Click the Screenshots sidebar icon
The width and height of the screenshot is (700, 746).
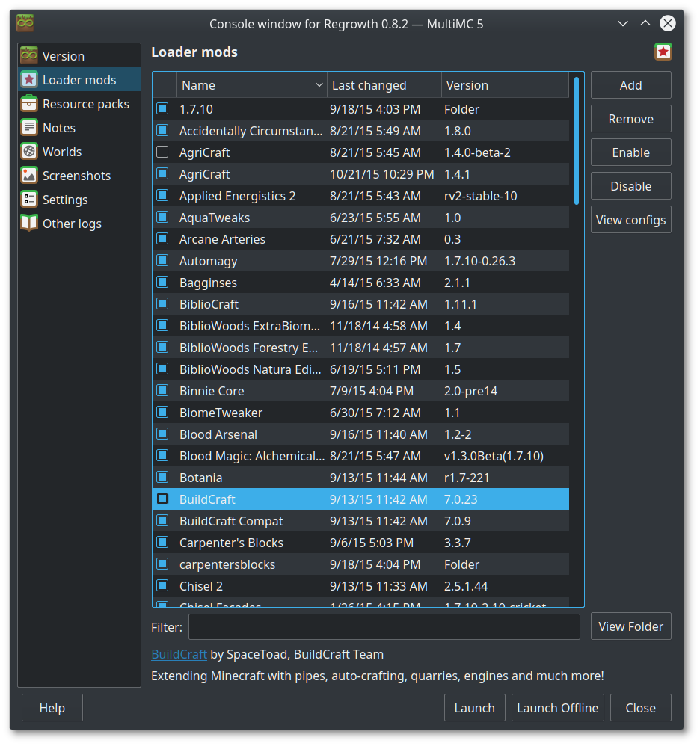[28, 175]
